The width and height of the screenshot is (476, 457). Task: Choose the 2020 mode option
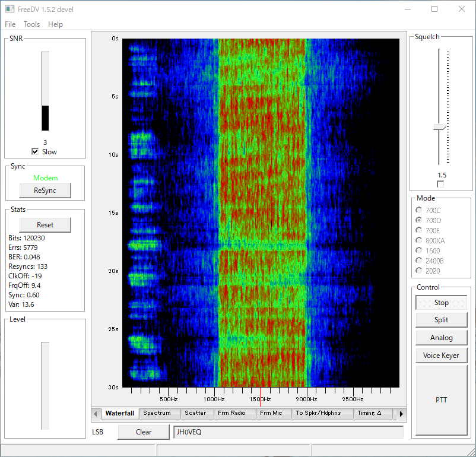419,271
